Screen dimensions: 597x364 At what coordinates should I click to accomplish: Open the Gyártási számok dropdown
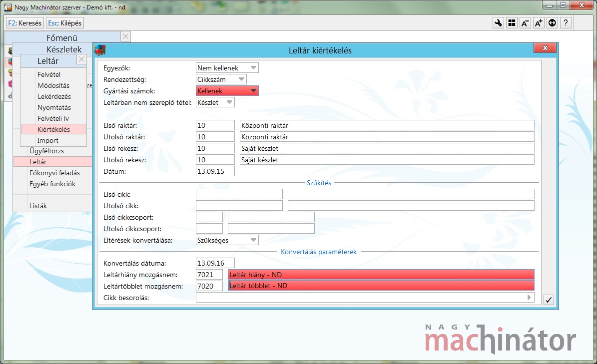click(227, 91)
